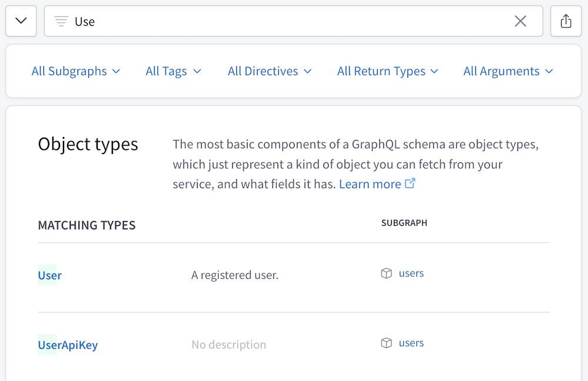Click the chevron on the leftmost search scope button
This screenshot has height=381, width=588.
(x=21, y=21)
